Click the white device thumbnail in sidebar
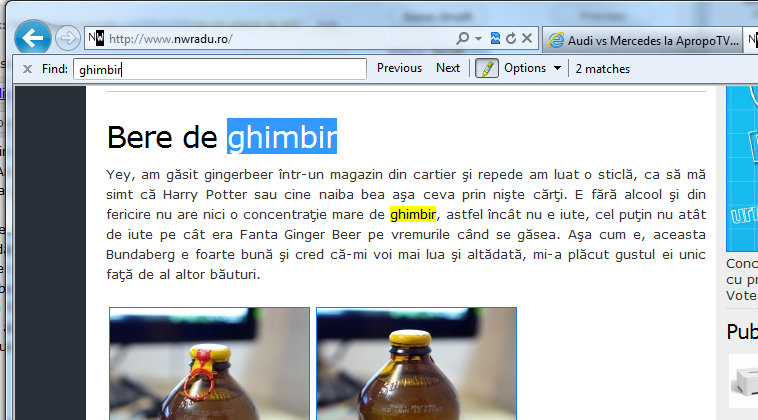Image resolution: width=758 pixels, height=420 pixels. [743, 381]
